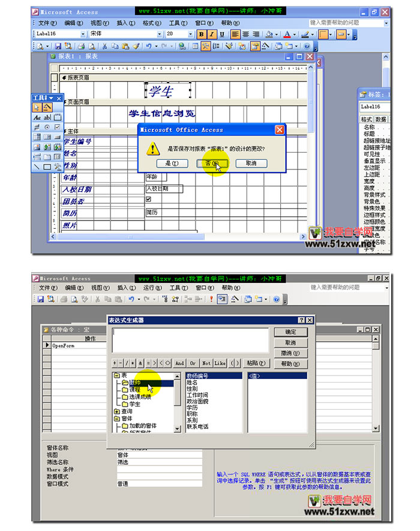This screenshot has height=531, width=420.
Task: Click 是(Y) button in save dialog
Action: [172, 163]
